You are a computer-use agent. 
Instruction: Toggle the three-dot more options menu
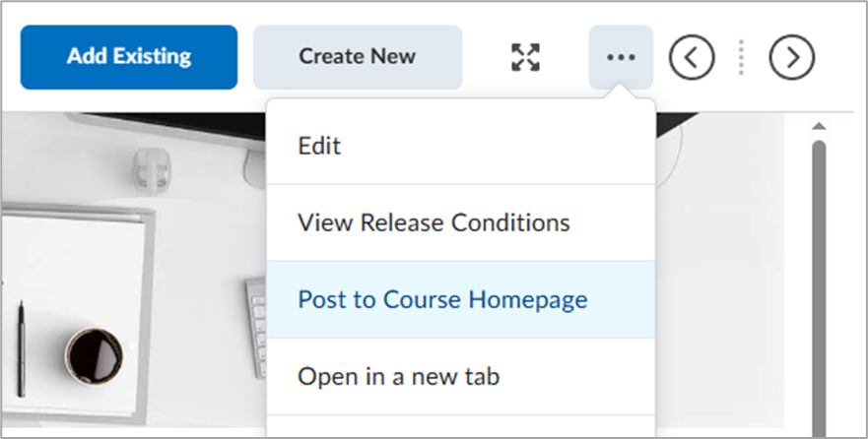621,57
